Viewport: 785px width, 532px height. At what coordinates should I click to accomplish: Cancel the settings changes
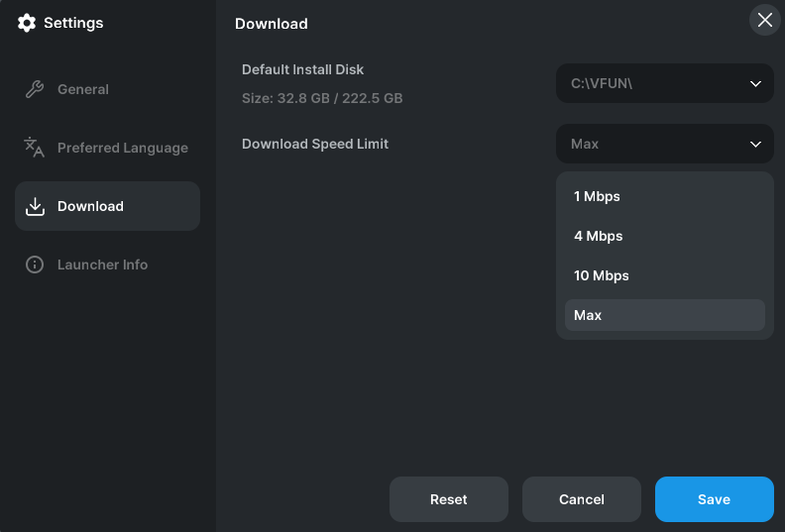[x=581, y=499]
